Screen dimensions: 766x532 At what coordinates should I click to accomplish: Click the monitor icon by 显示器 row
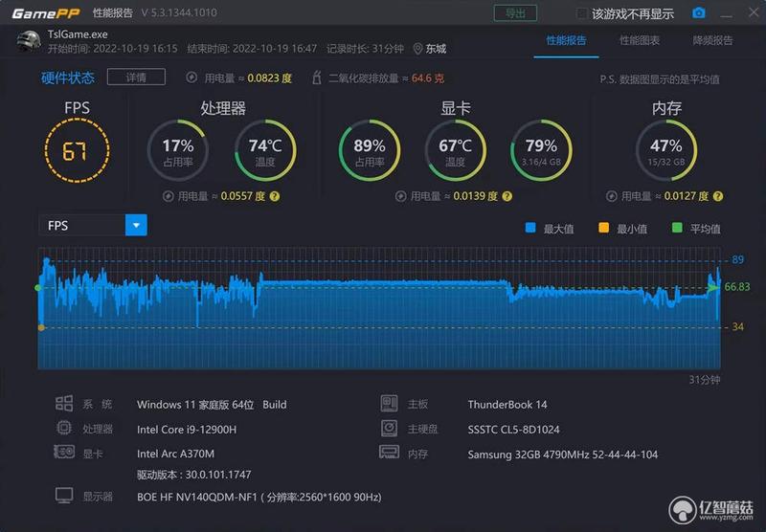click(64, 496)
